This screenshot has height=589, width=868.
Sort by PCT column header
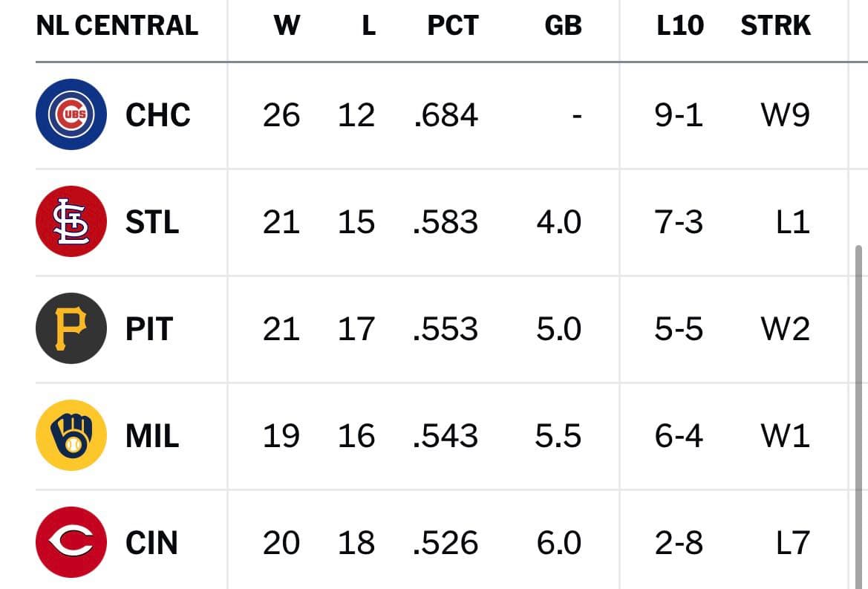click(453, 25)
